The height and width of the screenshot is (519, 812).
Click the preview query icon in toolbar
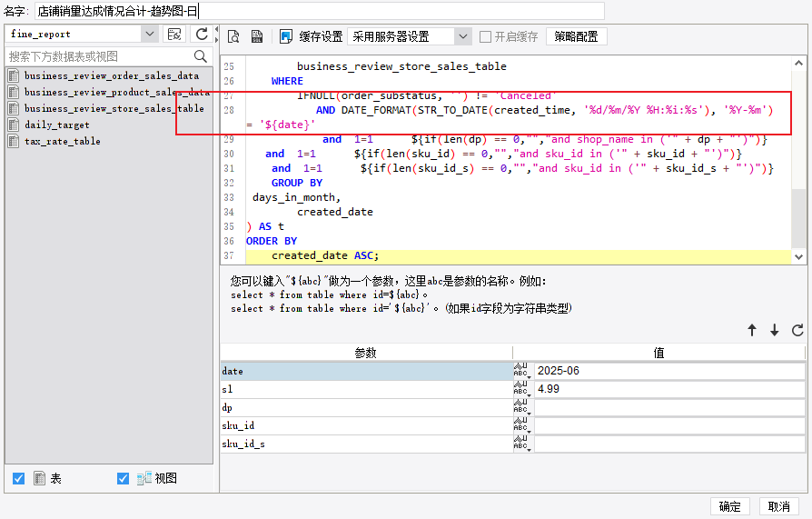click(233, 36)
